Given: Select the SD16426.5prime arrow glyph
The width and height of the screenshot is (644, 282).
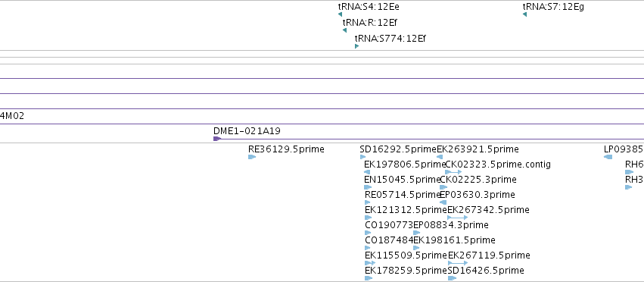Looking at the screenshot, I should point(453,278).
